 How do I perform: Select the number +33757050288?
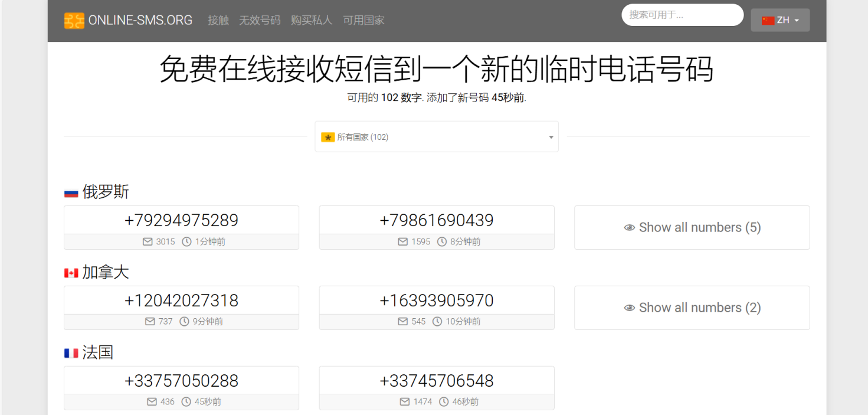(x=181, y=380)
